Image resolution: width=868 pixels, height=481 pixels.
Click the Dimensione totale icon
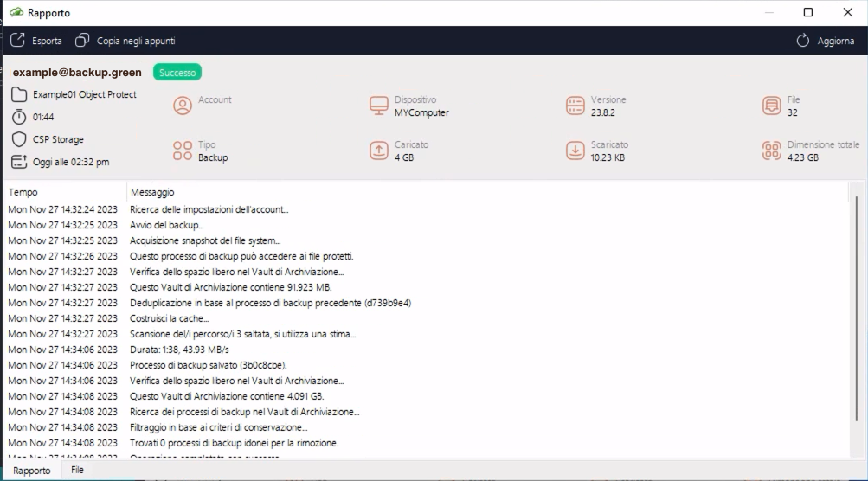[x=772, y=151]
